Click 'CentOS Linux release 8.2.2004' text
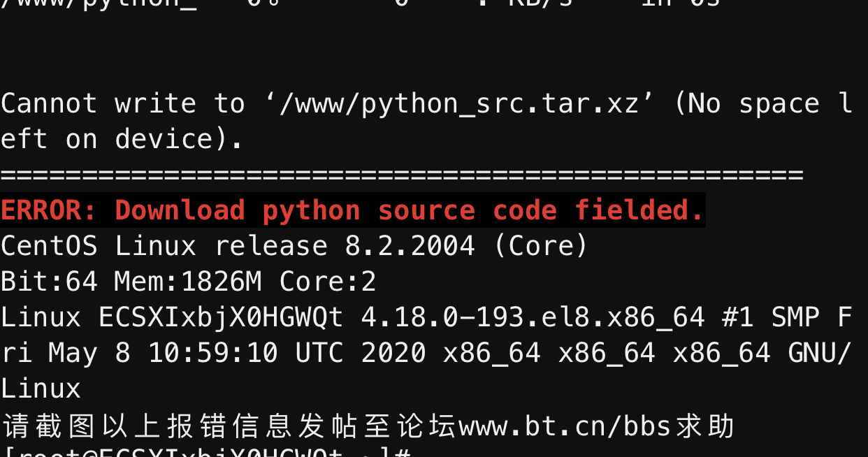 (238, 246)
